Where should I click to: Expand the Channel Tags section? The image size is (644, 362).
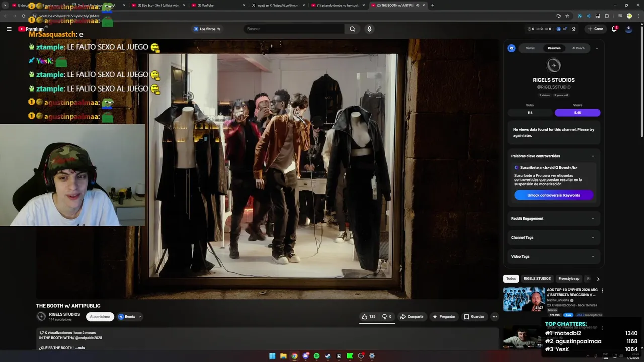(x=553, y=237)
